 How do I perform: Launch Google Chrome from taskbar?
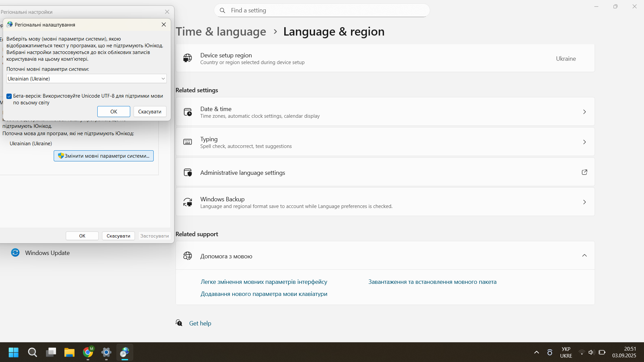[88, 352]
